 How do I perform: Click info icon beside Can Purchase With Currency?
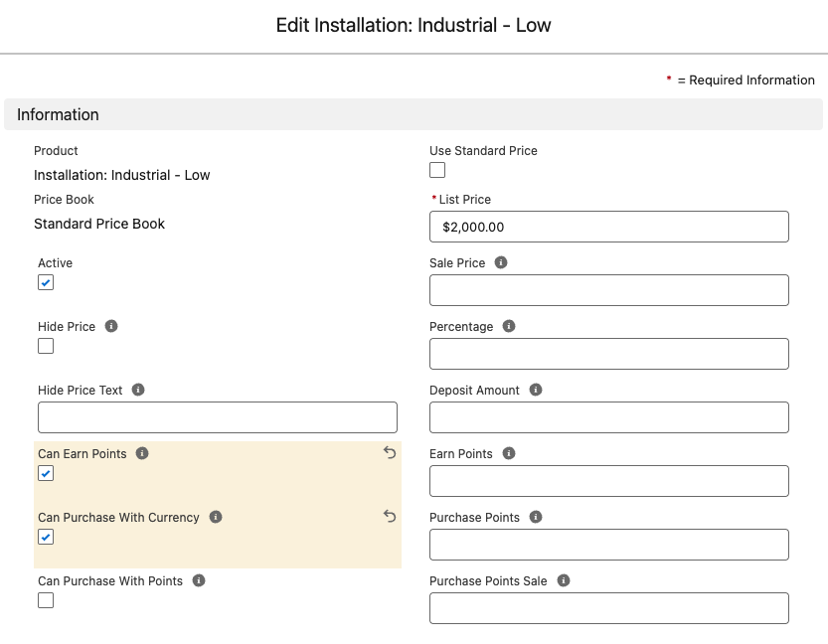click(x=216, y=517)
